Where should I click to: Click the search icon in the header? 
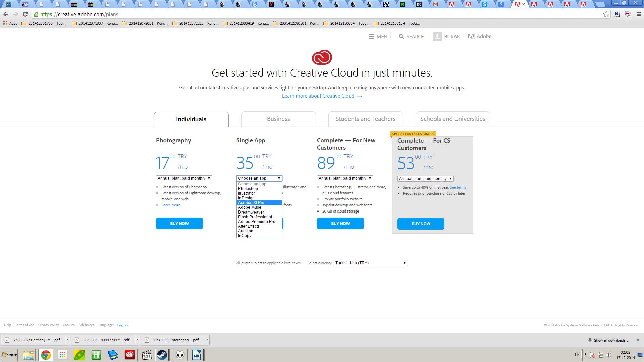401,36
